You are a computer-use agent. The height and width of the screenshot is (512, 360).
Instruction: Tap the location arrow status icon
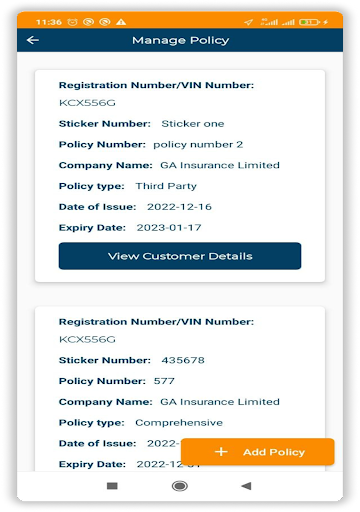[248, 22]
